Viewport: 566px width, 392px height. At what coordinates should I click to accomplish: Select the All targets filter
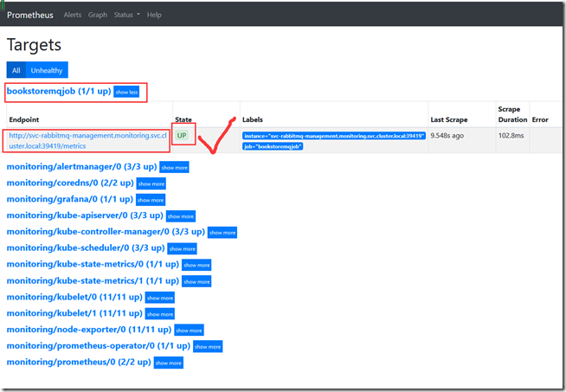(16, 70)
